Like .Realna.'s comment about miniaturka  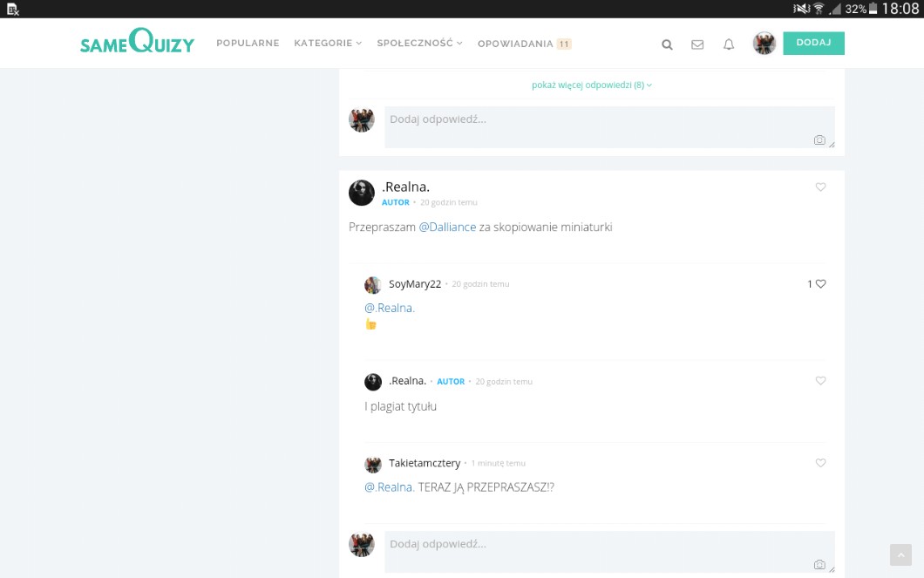[820, 187]
